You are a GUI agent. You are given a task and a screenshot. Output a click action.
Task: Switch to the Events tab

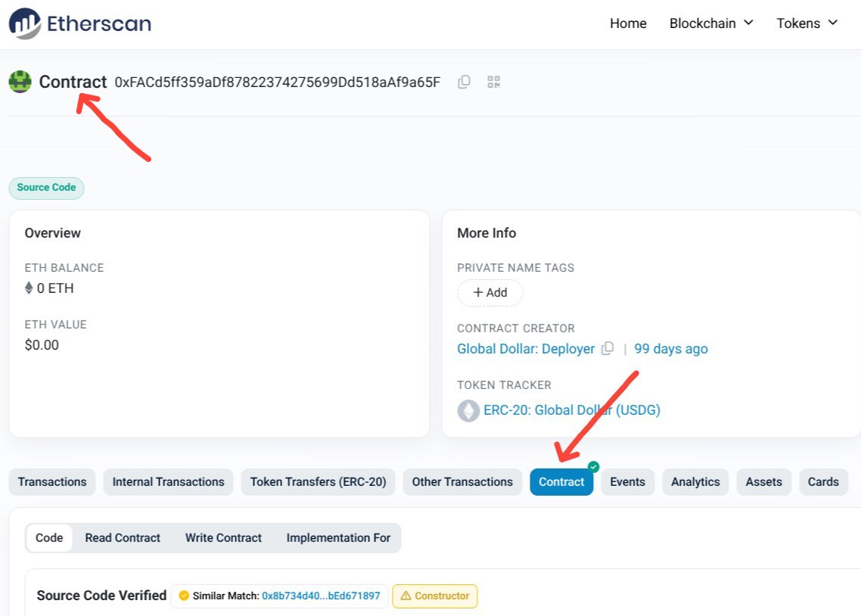point(628,482)
